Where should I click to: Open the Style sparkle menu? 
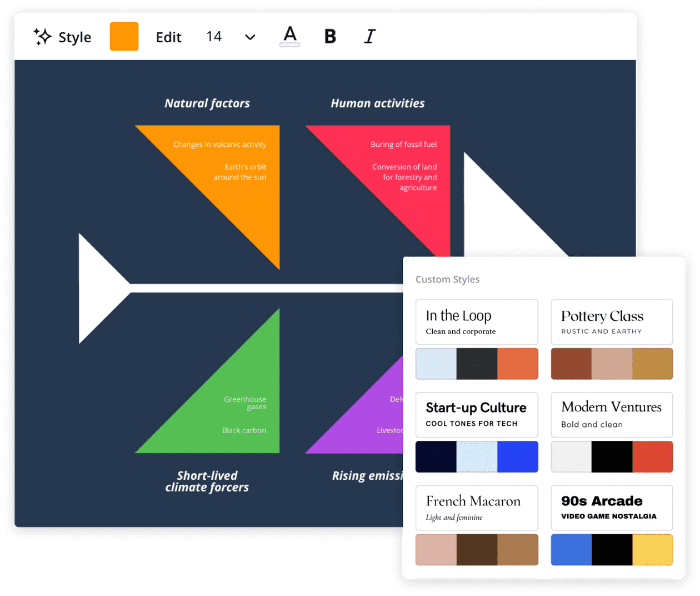point(62,37)
